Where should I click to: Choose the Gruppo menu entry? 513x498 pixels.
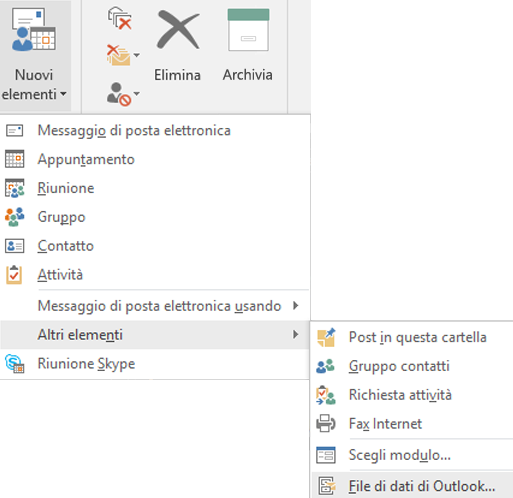155,217
